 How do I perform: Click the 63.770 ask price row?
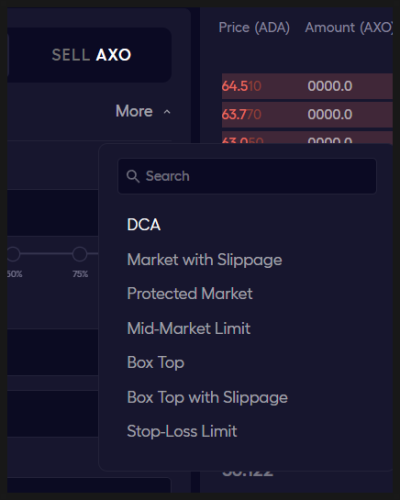pyautogui.click(x=307, y=115)
